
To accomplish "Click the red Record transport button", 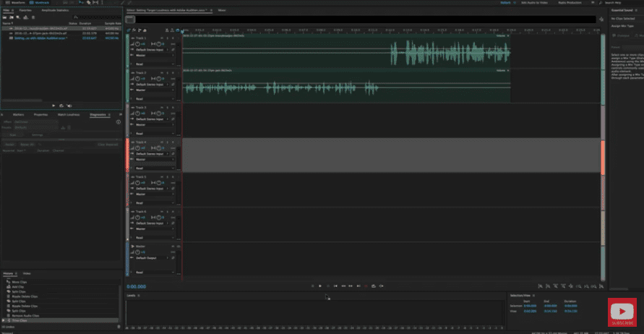I will pos(366,286).
